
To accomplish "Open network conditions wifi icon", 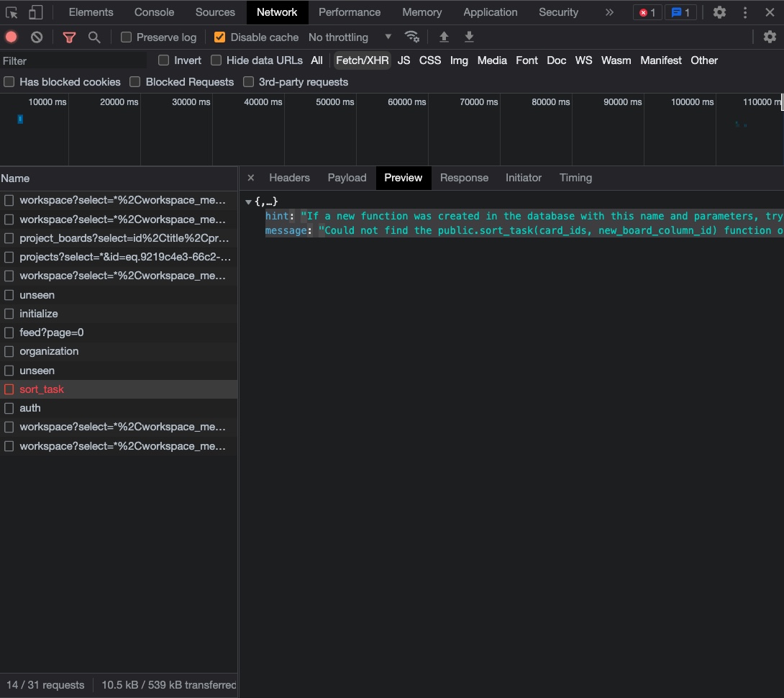I will coord(412,37).
